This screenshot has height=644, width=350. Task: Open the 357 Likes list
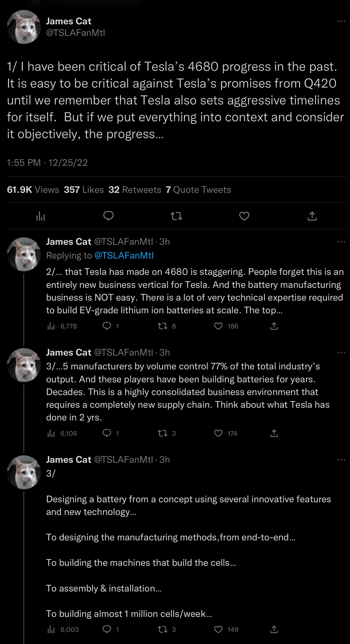click(x=84, y=190)
